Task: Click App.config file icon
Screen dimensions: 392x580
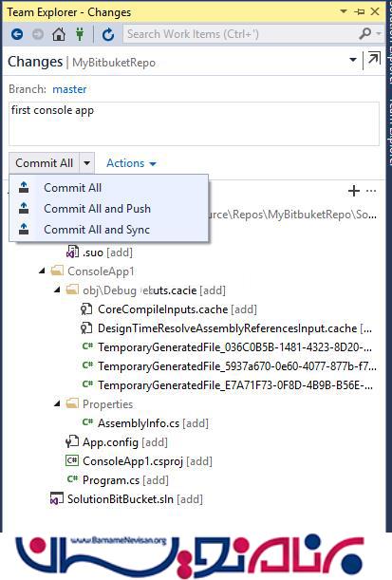Action: (72, 441)
